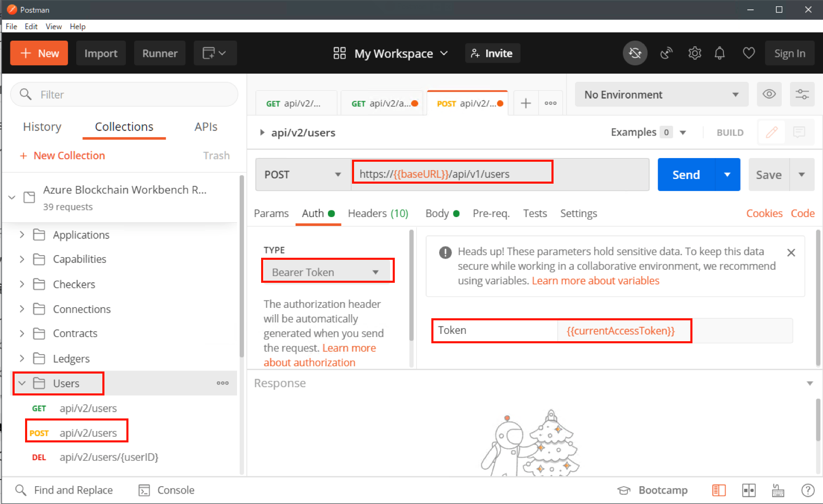Open the Send button dropdown arrow
The height and width of the screenshot is (504, 823).
pos(727,175)
